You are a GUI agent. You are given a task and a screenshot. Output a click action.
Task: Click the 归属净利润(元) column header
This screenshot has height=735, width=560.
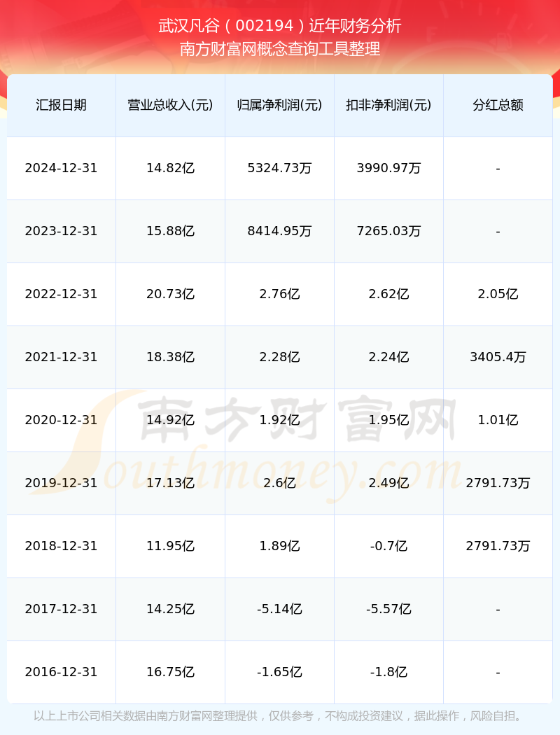(279, 105)
